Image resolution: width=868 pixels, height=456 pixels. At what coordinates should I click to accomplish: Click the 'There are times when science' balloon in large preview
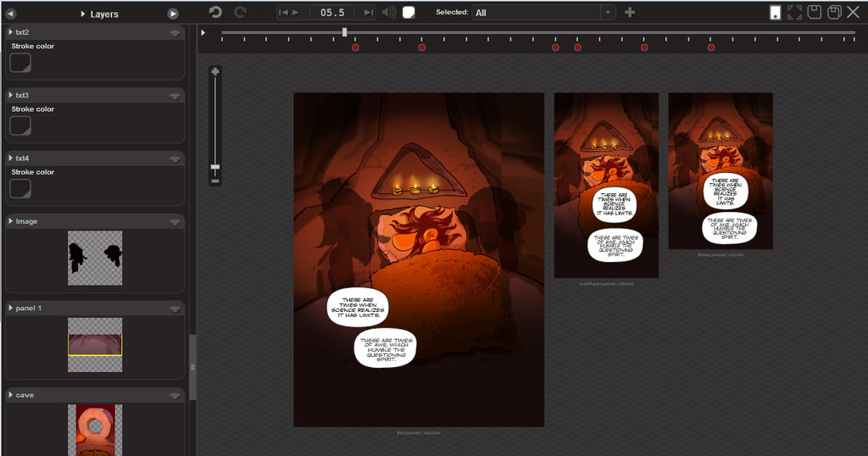(358, 307)
